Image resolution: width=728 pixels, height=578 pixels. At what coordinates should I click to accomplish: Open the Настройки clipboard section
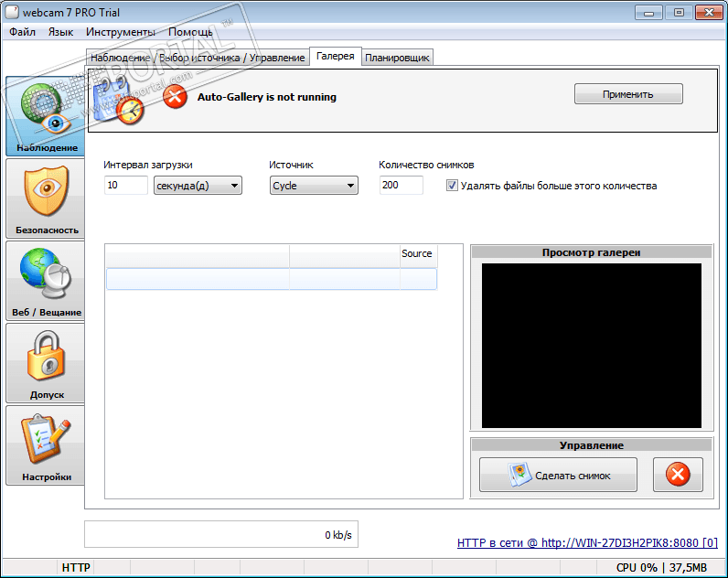click(45, 445)
